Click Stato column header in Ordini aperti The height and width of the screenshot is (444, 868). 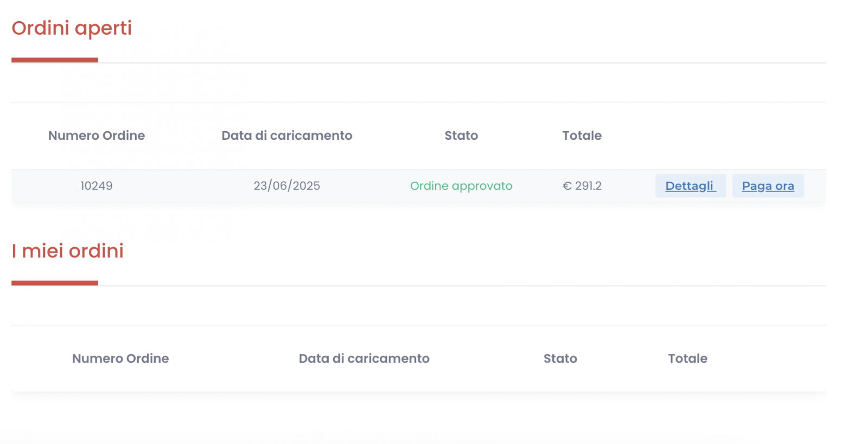(x=461, y=136)
